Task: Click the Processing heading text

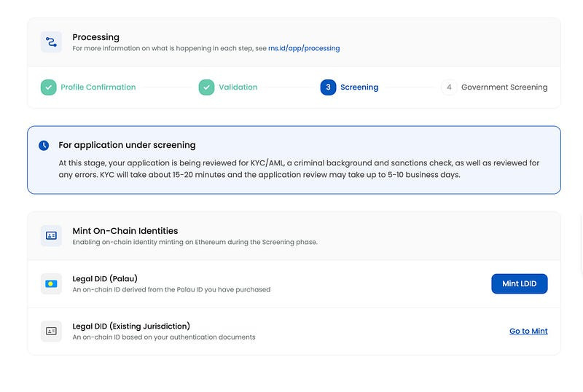Action: [x=96, y=37]
